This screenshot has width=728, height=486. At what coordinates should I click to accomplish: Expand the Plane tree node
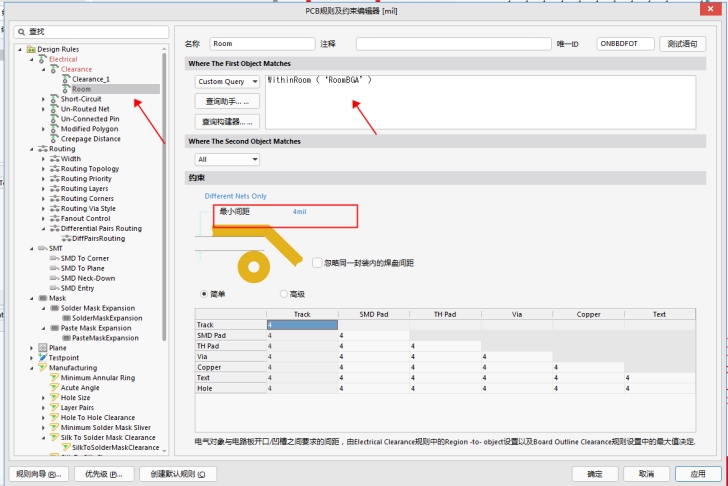[x=32, y=348]
